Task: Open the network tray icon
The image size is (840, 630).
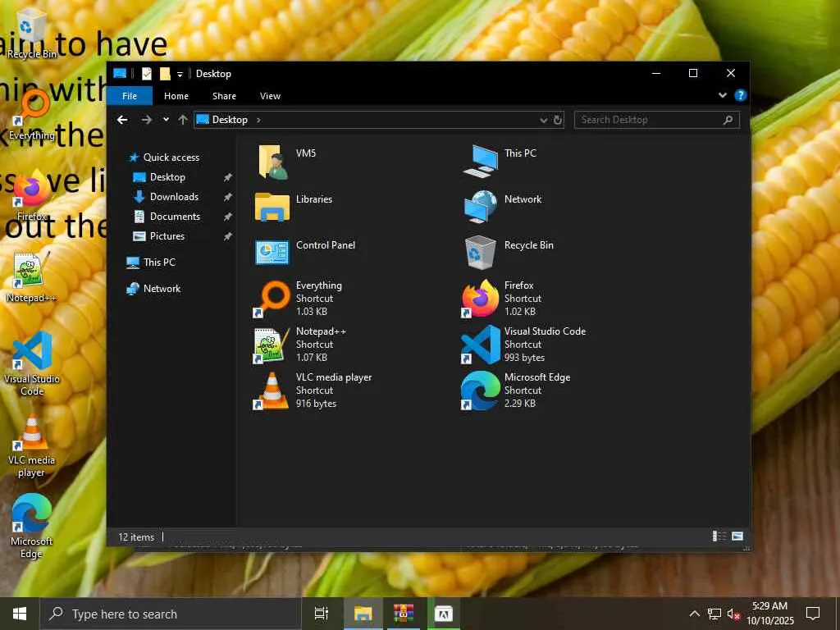Action: [714, 614]
